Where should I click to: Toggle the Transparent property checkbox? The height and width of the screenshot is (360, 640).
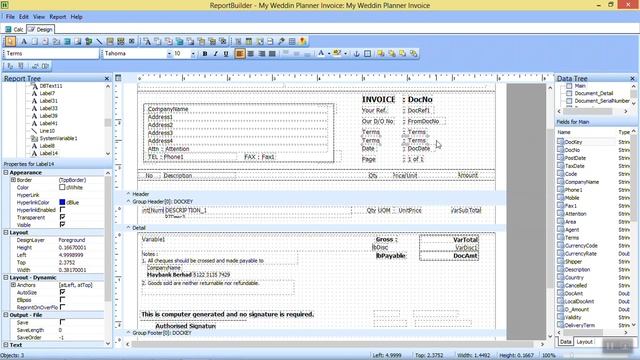62,217
